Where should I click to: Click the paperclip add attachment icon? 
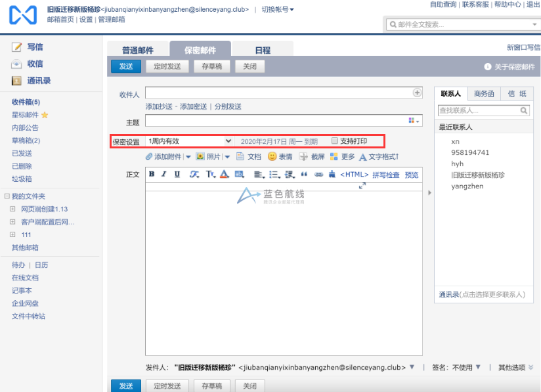tap(148, 157)
